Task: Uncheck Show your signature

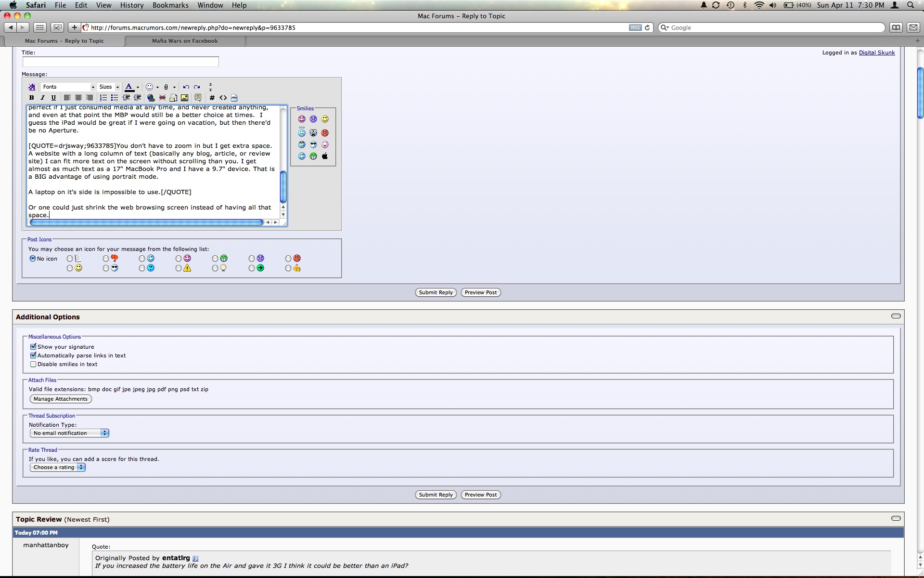Action: tap(33, 347)
